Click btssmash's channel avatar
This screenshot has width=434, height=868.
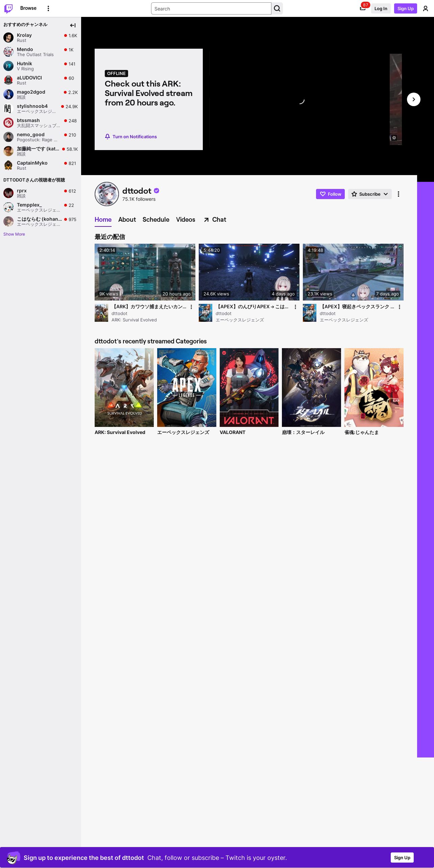8,123
